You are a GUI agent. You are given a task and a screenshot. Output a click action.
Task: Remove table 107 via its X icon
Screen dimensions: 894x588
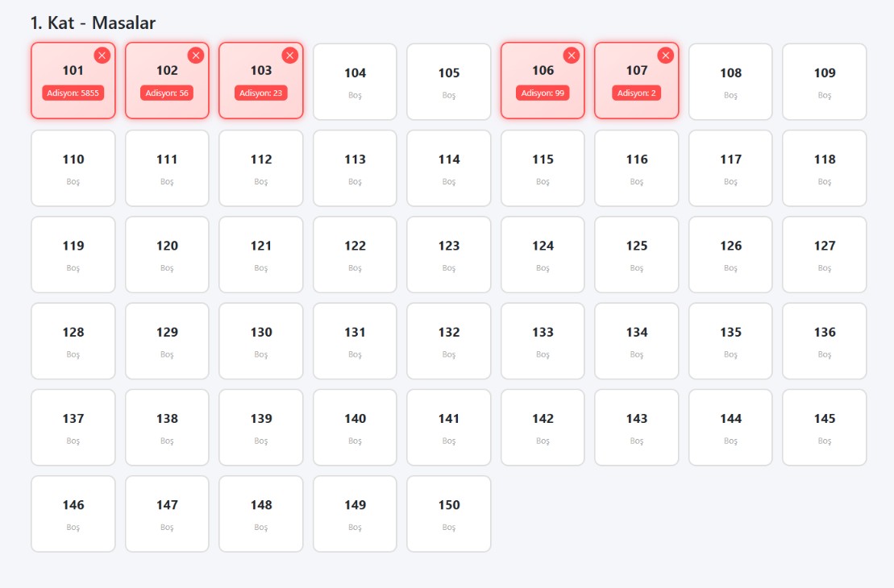click(x=665, y=55)
